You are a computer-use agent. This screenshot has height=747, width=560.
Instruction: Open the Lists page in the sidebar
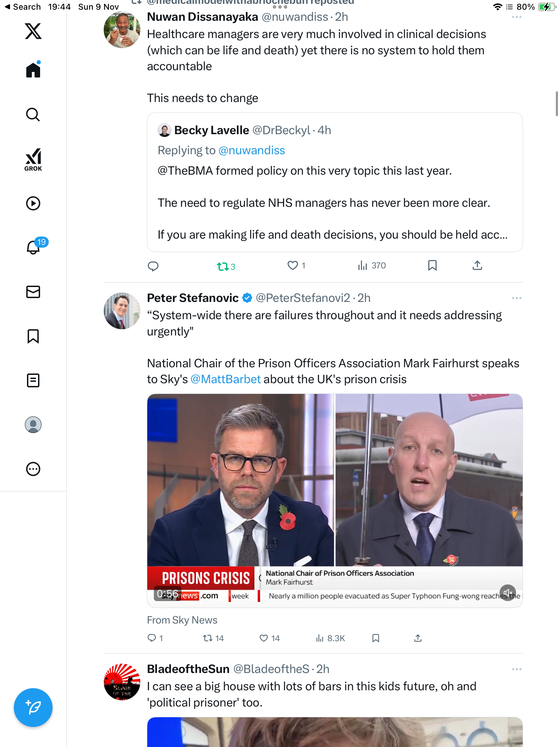click(33, 380)
